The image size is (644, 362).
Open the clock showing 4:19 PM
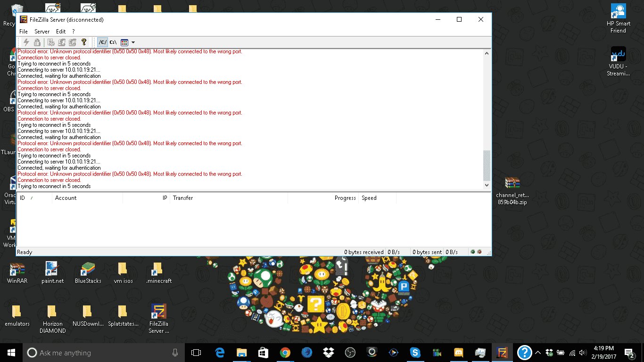[604, 353]
